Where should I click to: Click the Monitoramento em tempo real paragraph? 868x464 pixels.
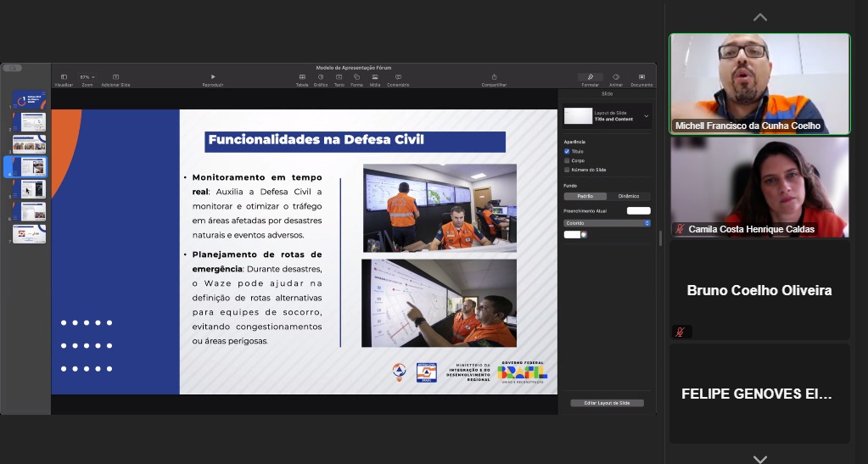[x=257, y=206]
